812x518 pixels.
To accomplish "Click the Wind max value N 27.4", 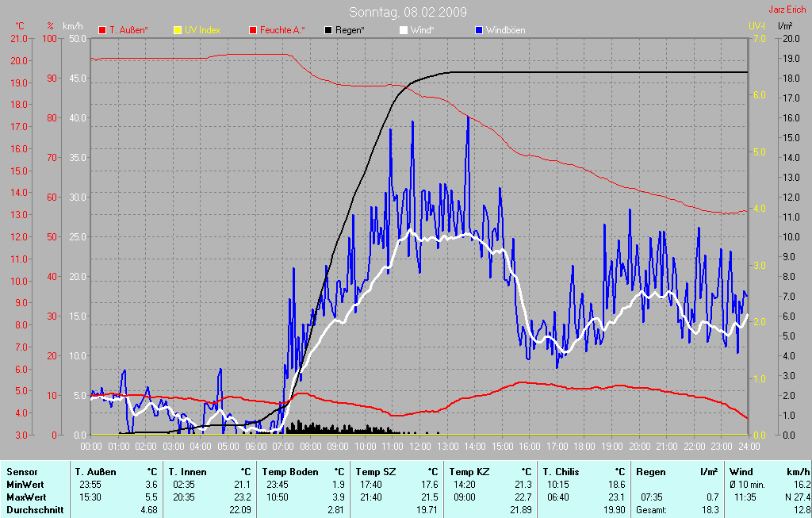I will 797,497.
